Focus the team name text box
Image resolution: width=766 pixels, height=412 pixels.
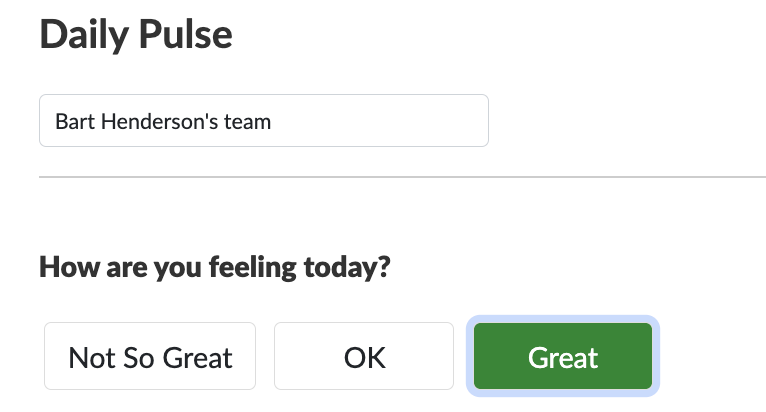coord(263,121)
